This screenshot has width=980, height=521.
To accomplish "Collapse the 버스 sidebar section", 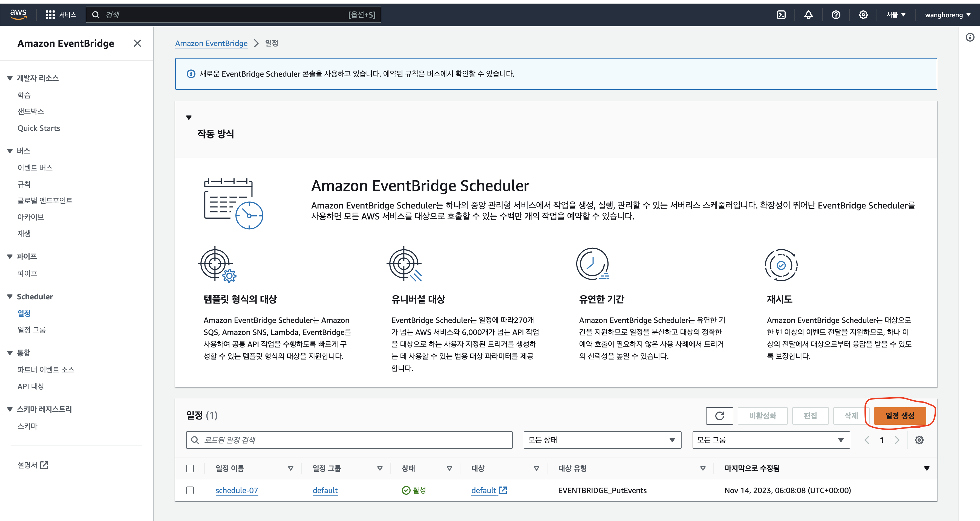I will pyautogui.click(x=10, y=151).
